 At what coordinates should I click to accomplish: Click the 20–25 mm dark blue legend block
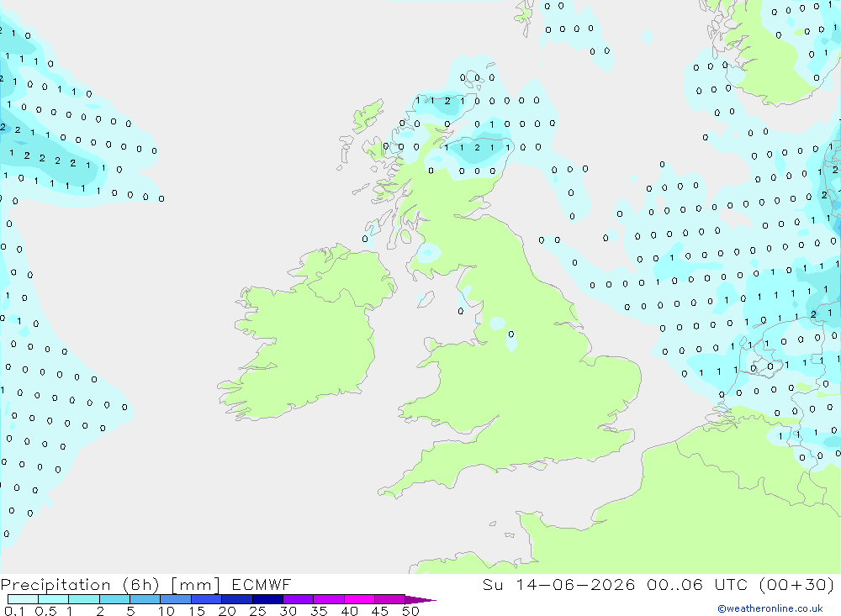[x=236, y=599]
